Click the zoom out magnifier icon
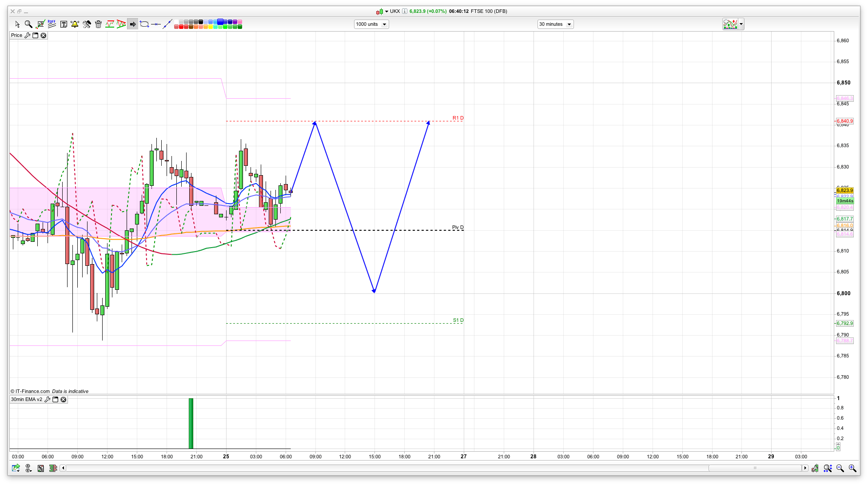Image resolution: width=868 pixels, height=485 pixels. [x=840, y=468]
